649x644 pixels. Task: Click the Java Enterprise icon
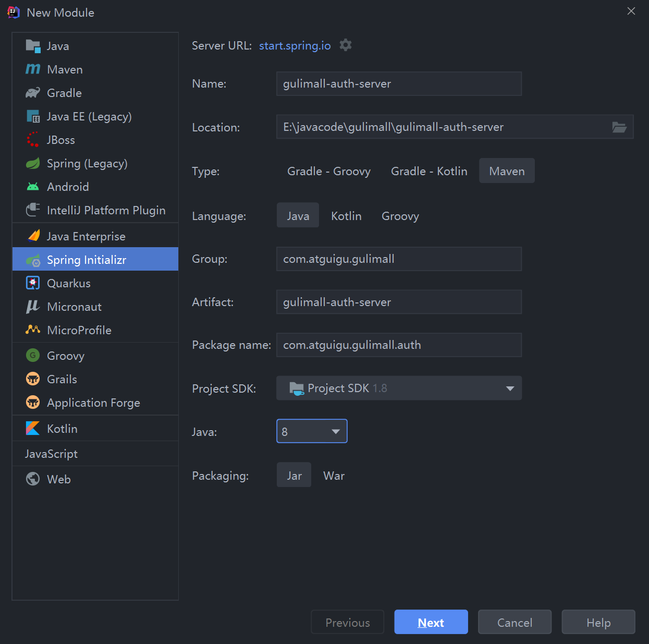tap(33, 236)
